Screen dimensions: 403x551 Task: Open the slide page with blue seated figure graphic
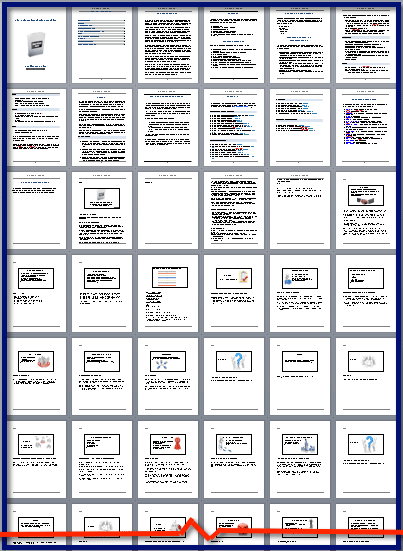click(x=300, y=293)
